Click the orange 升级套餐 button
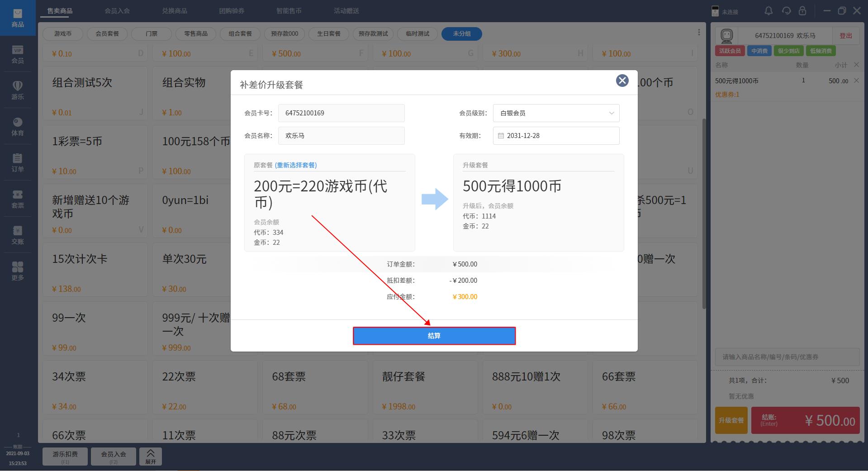 click(731, 420)
